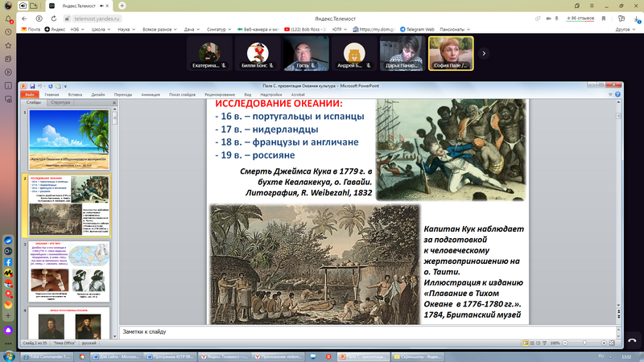Reload the Telemost page
Image resolution: width=644 pixels, height=362 pixels.
[x=54, y=19]
